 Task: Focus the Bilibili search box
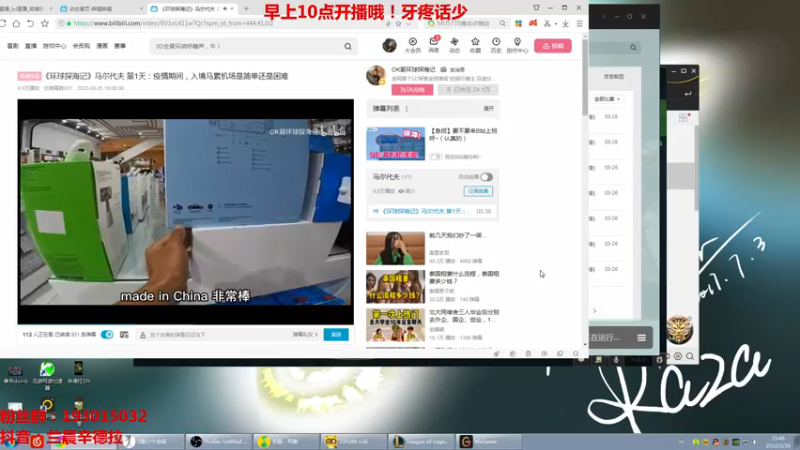tap(247, 46)
